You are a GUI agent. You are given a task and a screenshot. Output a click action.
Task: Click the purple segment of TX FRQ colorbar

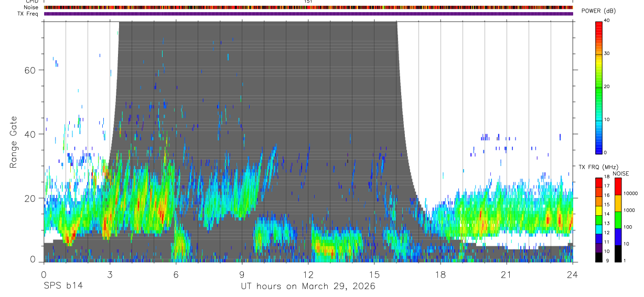599,248
